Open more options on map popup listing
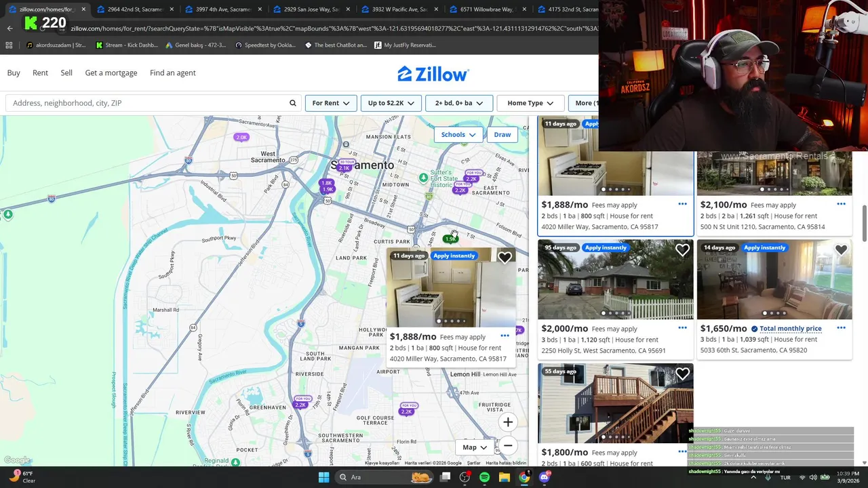 (x=505, y=336)
